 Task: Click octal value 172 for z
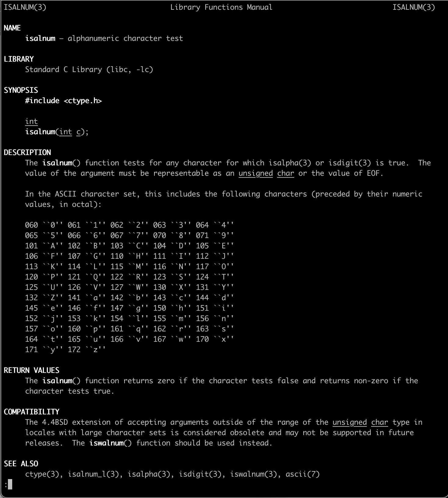click(74, 350)
